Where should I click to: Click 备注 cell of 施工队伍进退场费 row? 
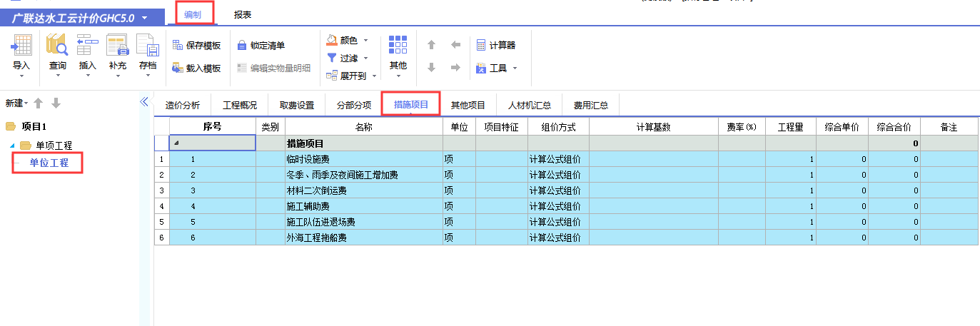click(949, 222)
